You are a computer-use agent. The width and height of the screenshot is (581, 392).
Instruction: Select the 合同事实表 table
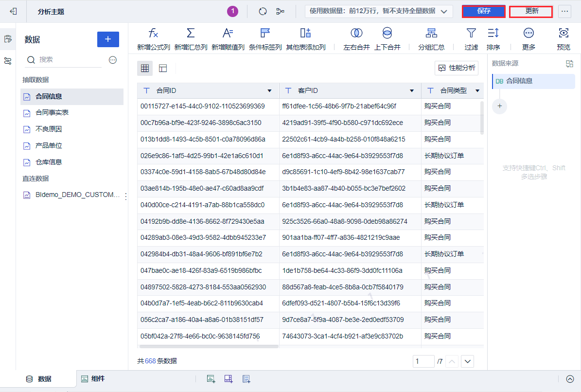72,113
